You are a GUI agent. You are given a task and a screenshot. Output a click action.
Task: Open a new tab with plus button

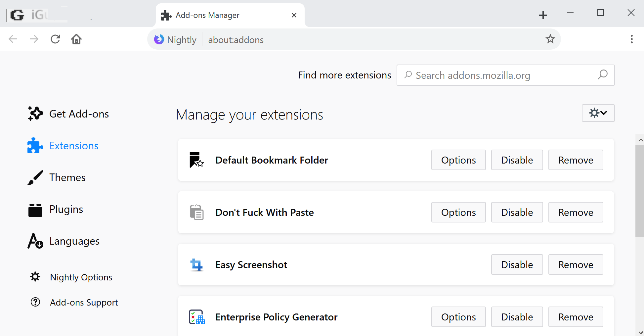click(543, 15)
